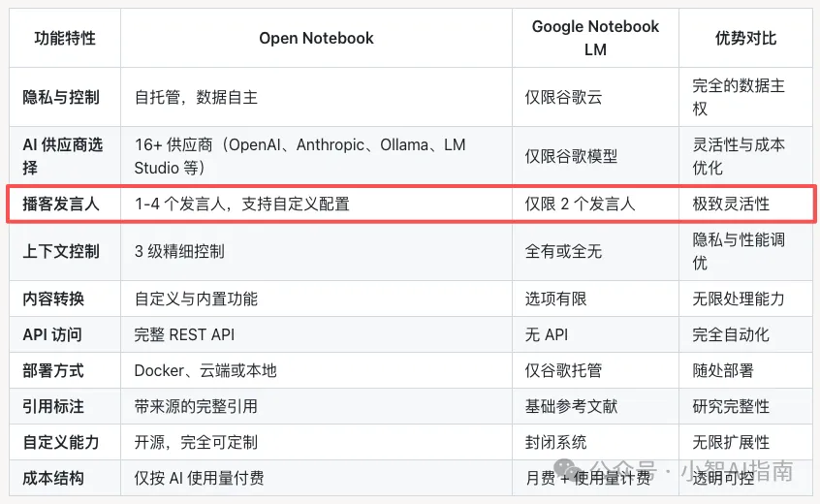Select the 仅限 2 个发言人 cell
The image size is (820, 504).
pos(580,204)
